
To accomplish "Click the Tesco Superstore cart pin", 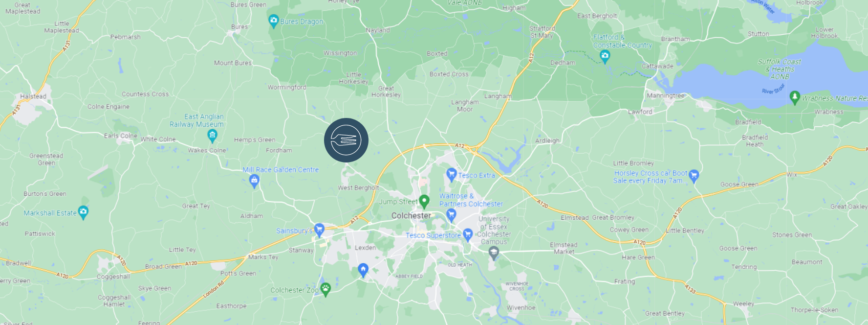I will coord(468,235).
